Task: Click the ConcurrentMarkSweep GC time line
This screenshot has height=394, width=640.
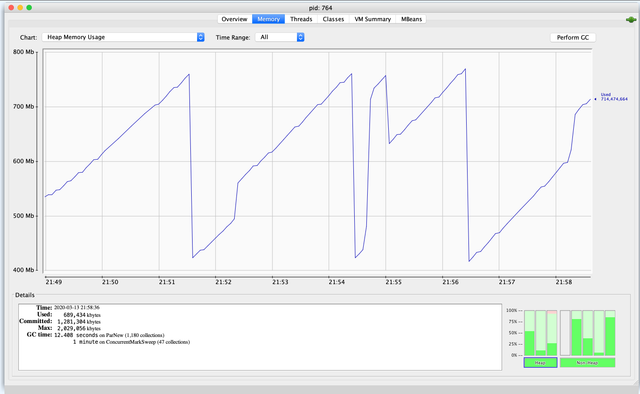Action: [131, 342]
